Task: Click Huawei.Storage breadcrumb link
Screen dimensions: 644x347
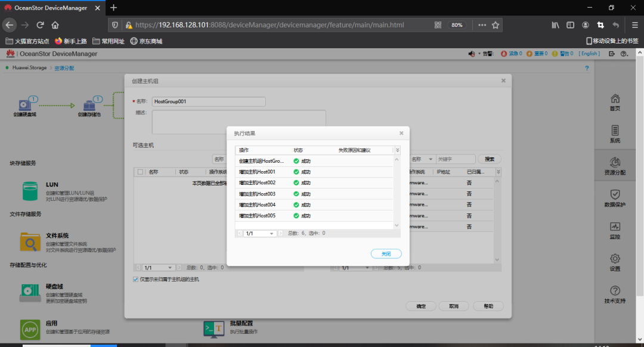Action: [x=29, y=68]
